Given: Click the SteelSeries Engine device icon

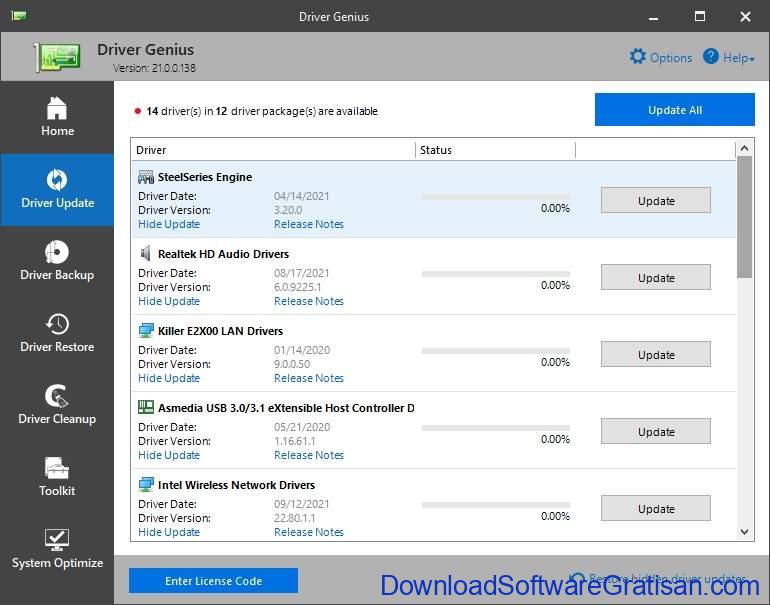Looking at the screenshot, I should click(x=146, y=177).
